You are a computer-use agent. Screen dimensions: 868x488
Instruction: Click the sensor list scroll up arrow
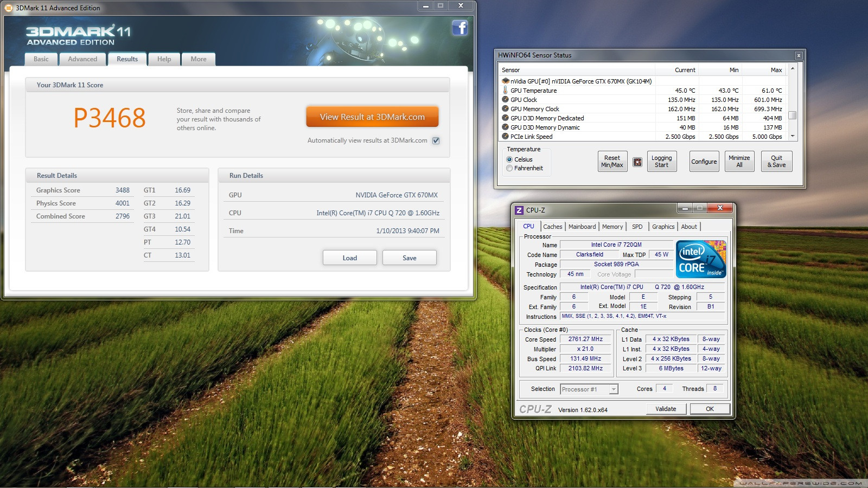pos(793,69)
